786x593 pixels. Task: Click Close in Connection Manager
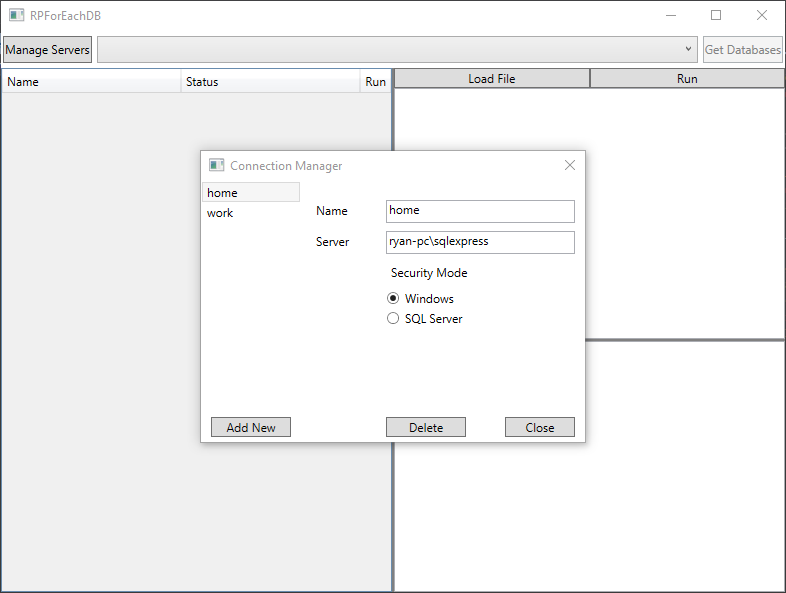[x=540, y=427]
